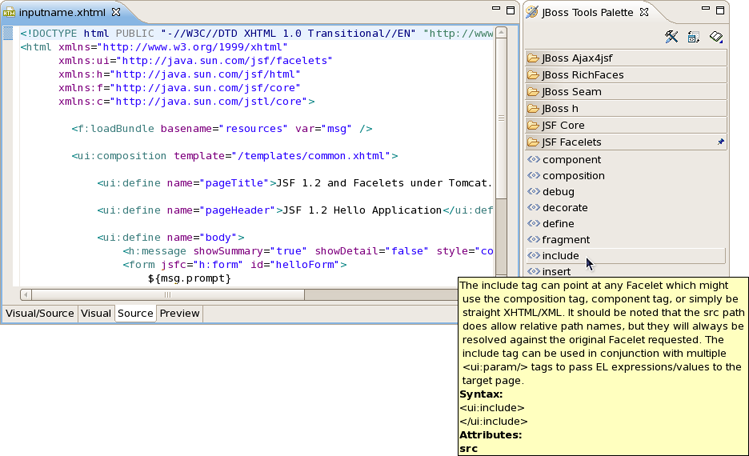749x456 pixels.
Task: Expand the JBoss Ajax4jsf palette group
Action: [626, 58]
